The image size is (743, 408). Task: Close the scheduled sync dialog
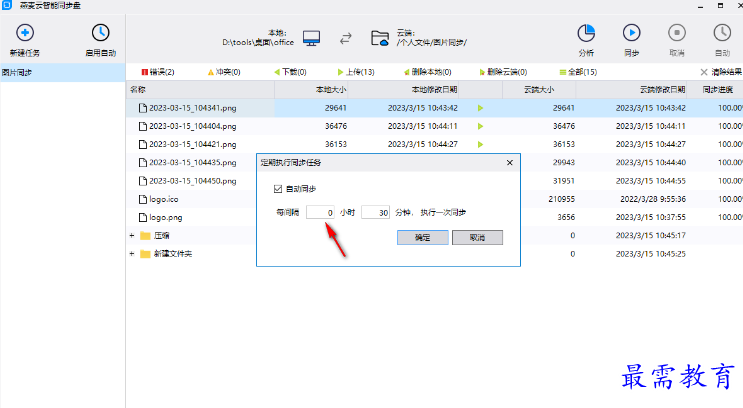[509, 163]
